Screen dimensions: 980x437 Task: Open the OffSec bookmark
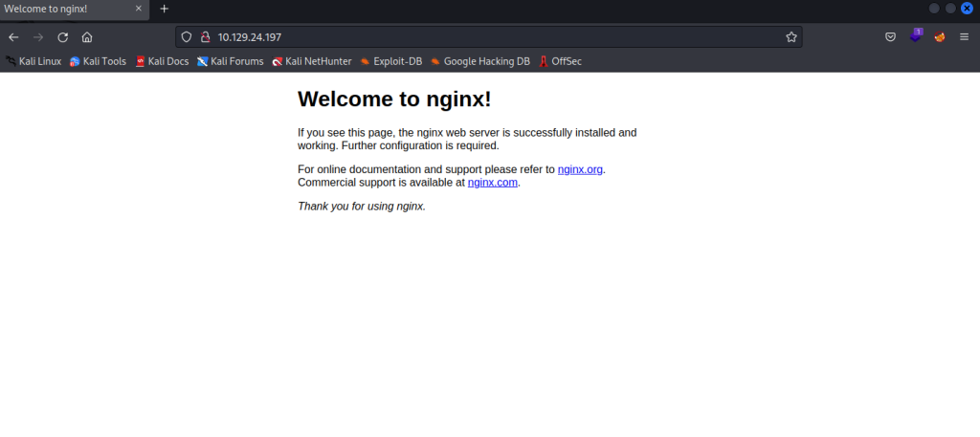point(560,61)
